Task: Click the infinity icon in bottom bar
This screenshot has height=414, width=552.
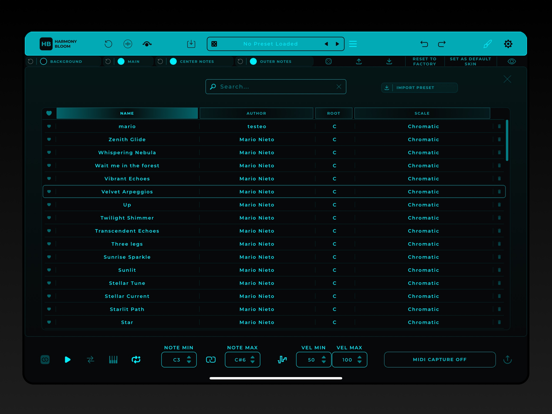Action: pos(45,360)
